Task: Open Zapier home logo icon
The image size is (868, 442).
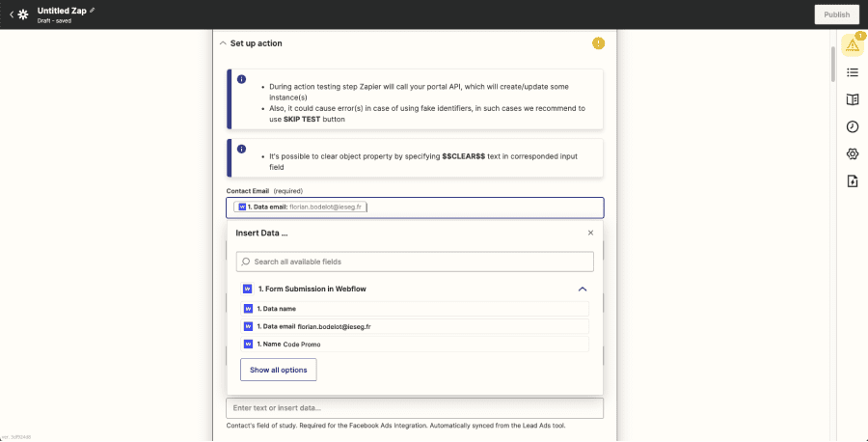Action: click(23, 14)
